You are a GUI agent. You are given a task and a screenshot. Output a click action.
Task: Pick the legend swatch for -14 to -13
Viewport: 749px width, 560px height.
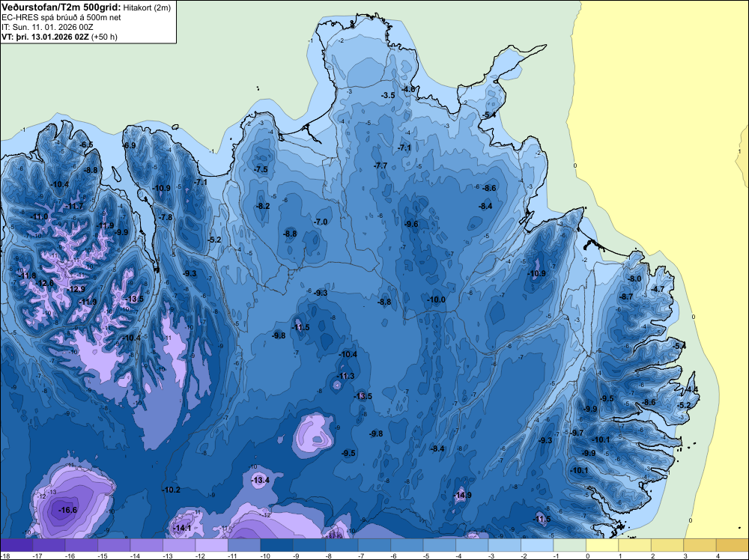(x=147, y=545)
